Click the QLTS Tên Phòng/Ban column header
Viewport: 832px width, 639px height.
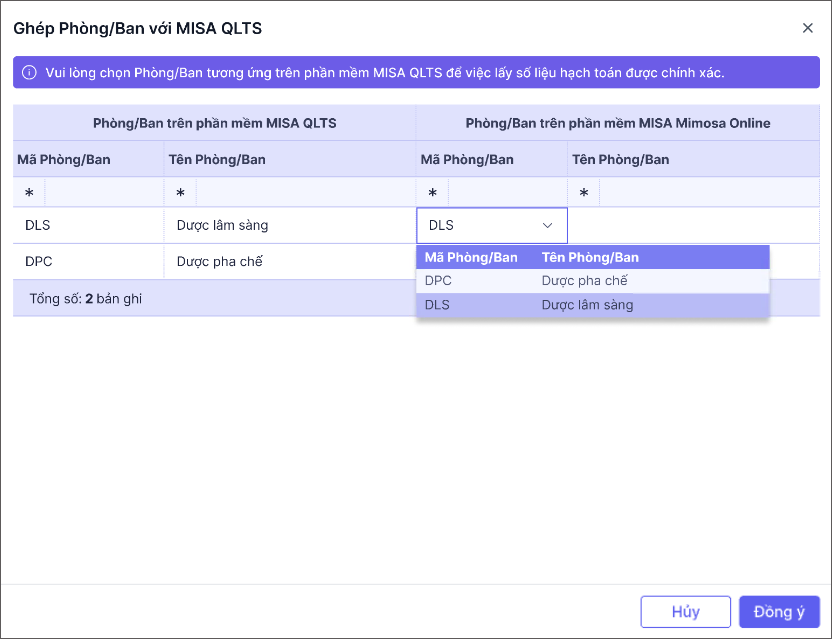pyautogui.click(x=290, y=159)
